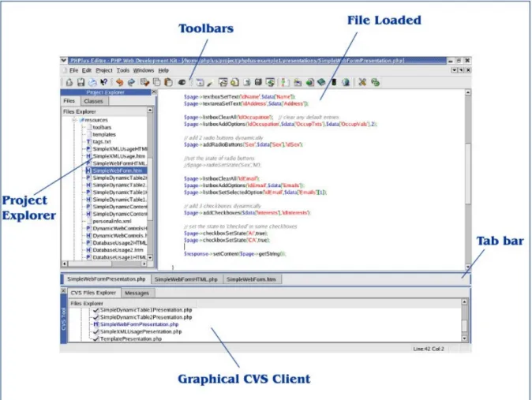Click the dark database toolbar icon
The width and height of the screenshot is (532, 400).
click(x=258, y=82)
